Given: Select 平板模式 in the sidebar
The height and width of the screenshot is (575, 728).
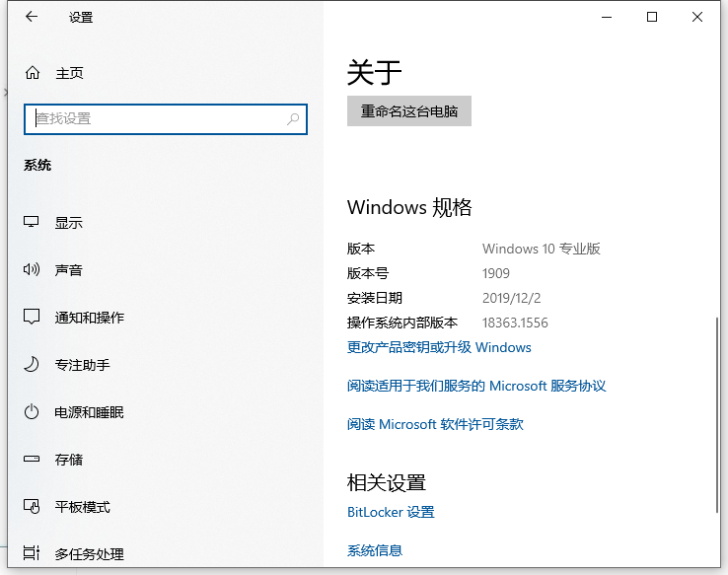Looking at the screenshot, I should click(82, 507).
